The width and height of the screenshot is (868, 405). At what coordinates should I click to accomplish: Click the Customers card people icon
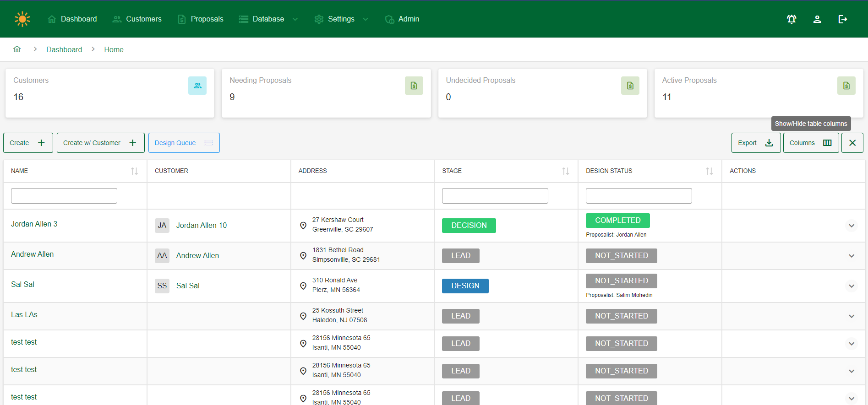point(197,86)
